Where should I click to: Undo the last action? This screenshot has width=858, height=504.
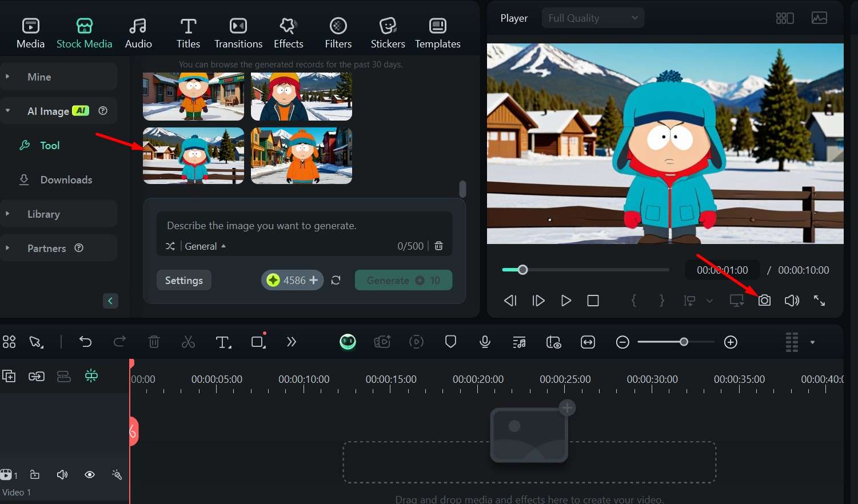pyautogui.click(x=86, y=342)
